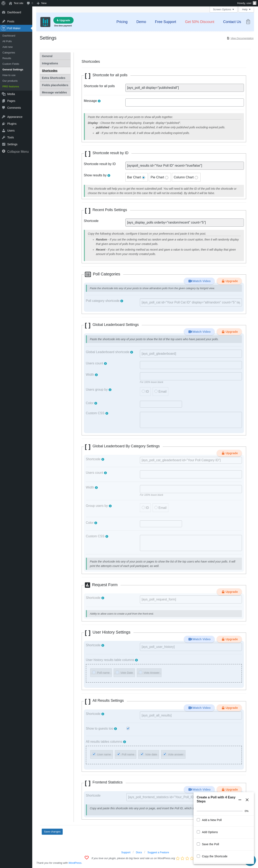Switch to the Integrations settings tab
Screen dimensions: 258x868
50,63
